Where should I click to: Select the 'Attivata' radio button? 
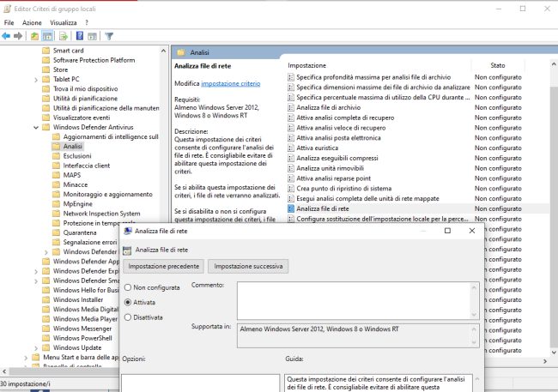click(129, 302)
